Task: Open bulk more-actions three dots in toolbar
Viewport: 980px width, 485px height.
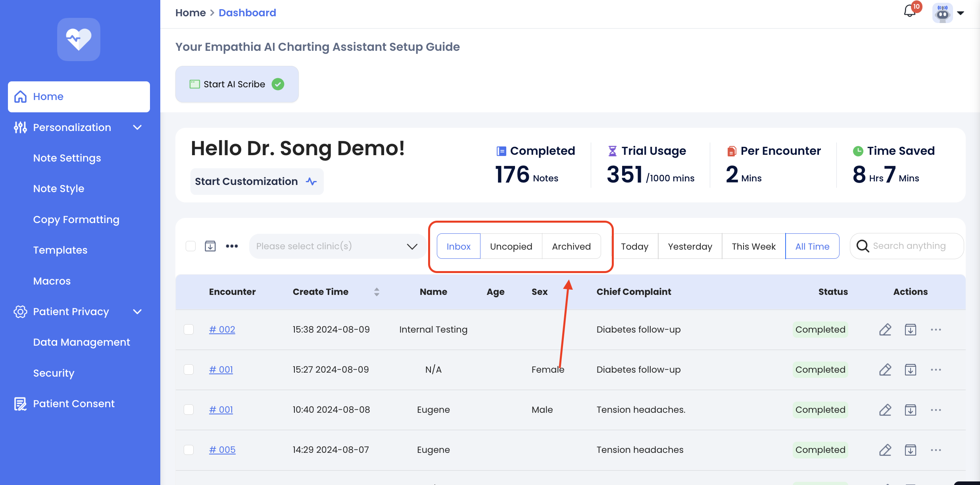Action: pyautogui.click(x=232, y=246)
